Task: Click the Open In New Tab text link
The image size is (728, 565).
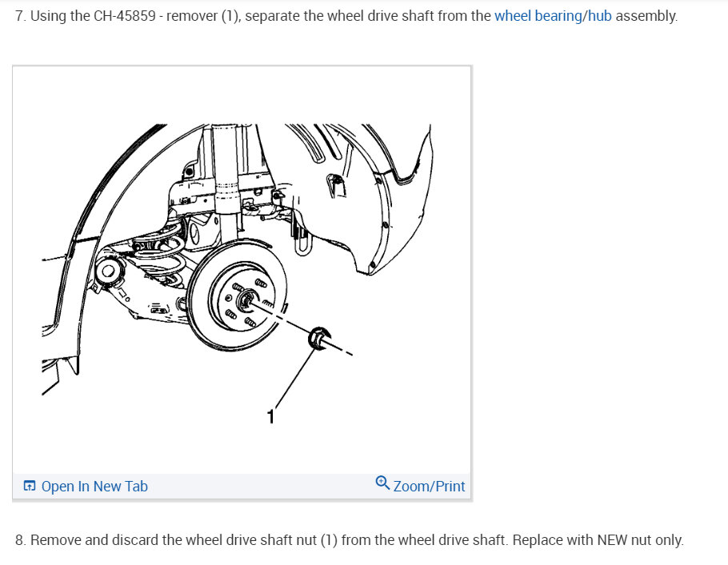Action: coord(94,486)
